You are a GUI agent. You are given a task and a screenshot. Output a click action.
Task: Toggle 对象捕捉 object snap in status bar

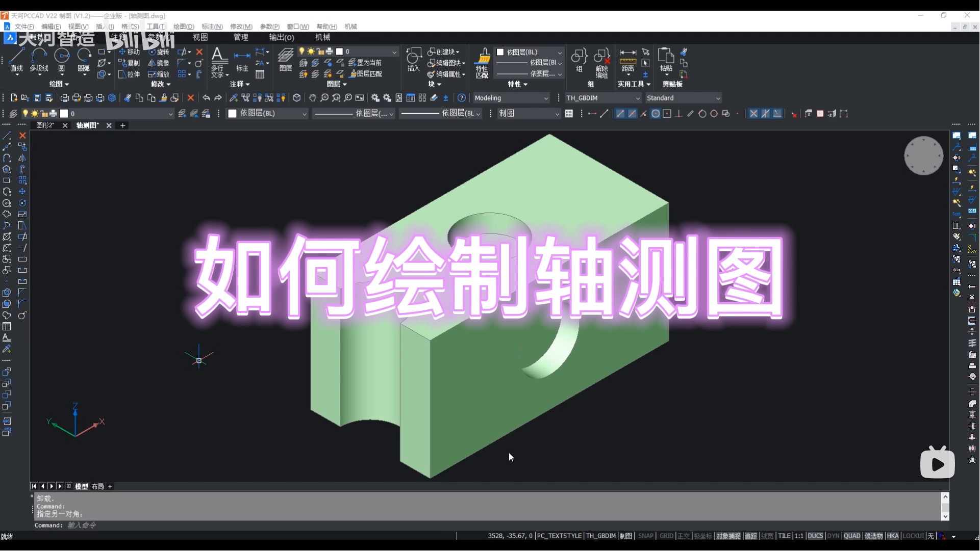click(728, 536)
